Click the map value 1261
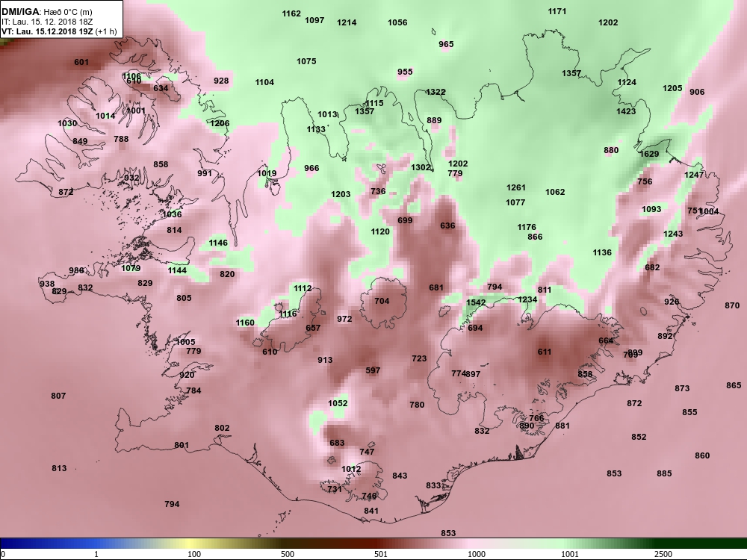Viewport: 747px width, 560px height. pos(516,187)
